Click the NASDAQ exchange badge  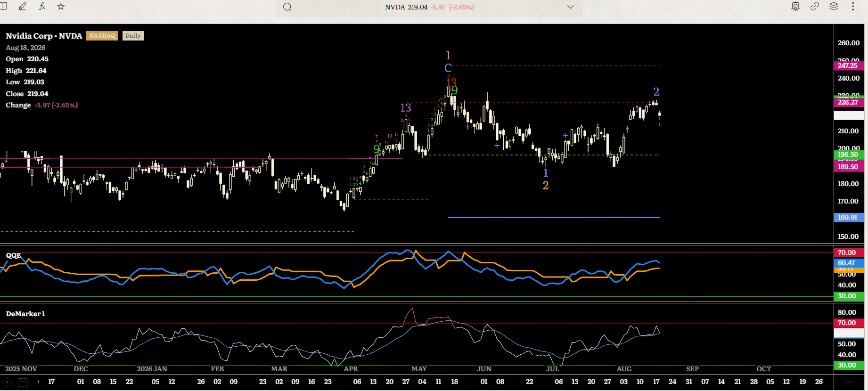click(102, 36)
